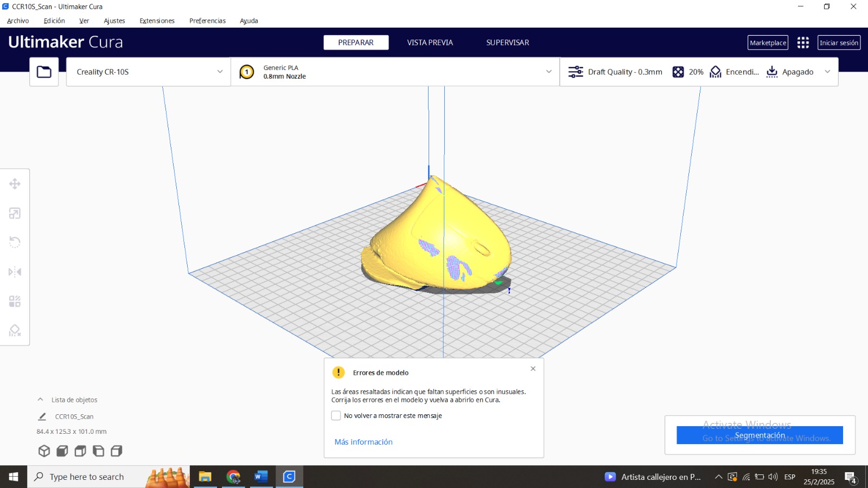
Task: Open the notification center icon
Action: click(x=850, y=477)
